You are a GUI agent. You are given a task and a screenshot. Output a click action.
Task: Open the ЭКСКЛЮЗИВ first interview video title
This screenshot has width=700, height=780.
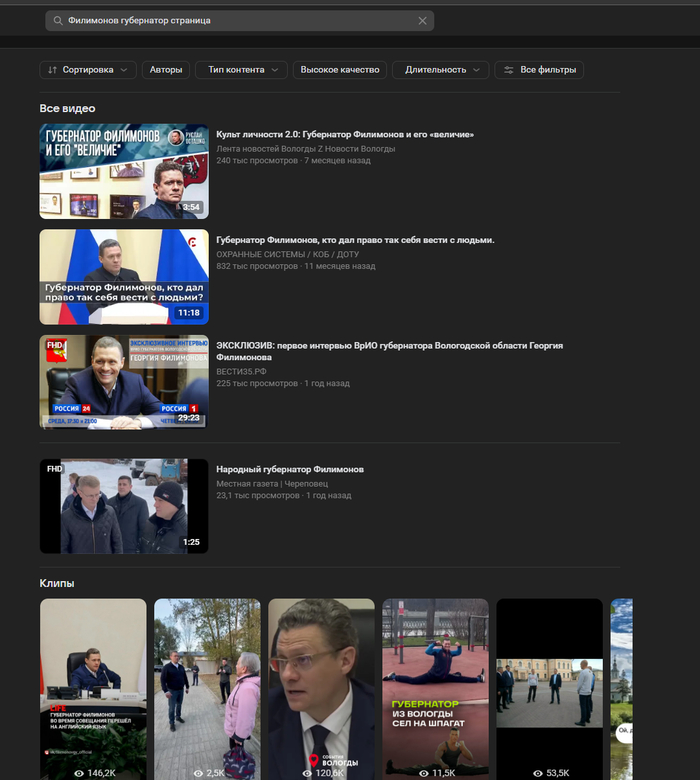pyautogui.click(x=389, y=345)
